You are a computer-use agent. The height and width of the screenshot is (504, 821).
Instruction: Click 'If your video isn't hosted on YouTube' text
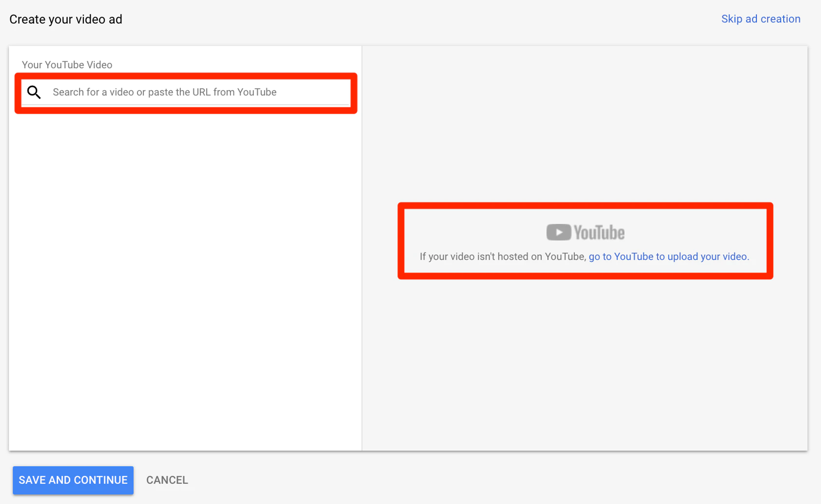pos(503,256)
